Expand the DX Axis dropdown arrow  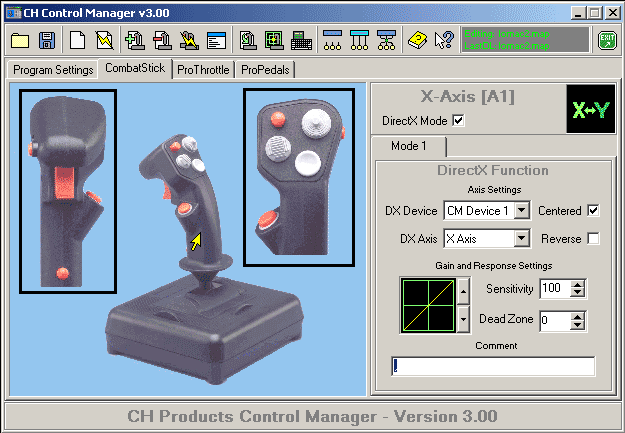click(x=521, y=238)
